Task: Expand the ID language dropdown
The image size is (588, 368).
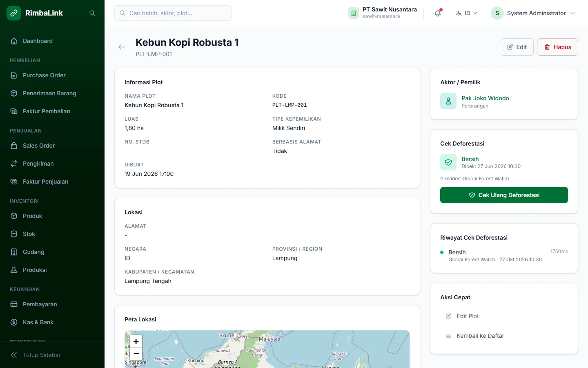Action: point(467,13)
